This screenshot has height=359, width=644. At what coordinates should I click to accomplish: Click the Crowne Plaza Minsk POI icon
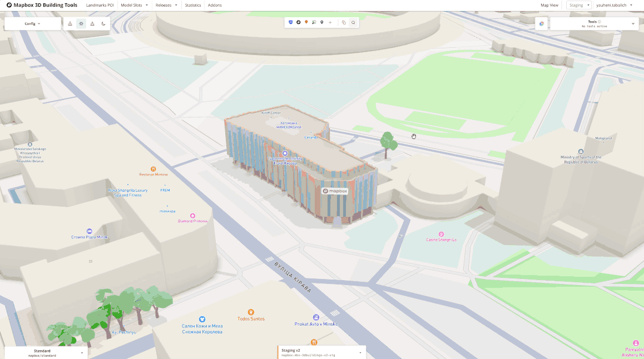[90, 231]
